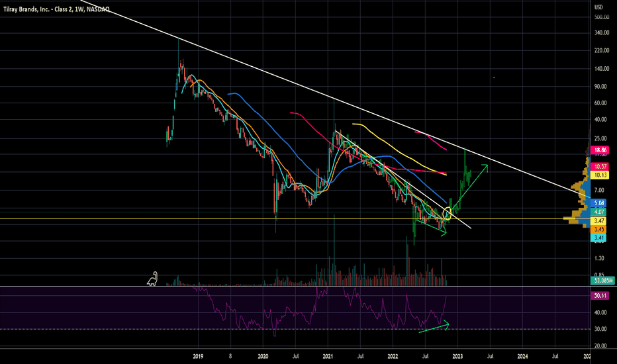Click the orange 3.45 price label
The width and height of the screenshot is (617, 364).
[599, 229]
